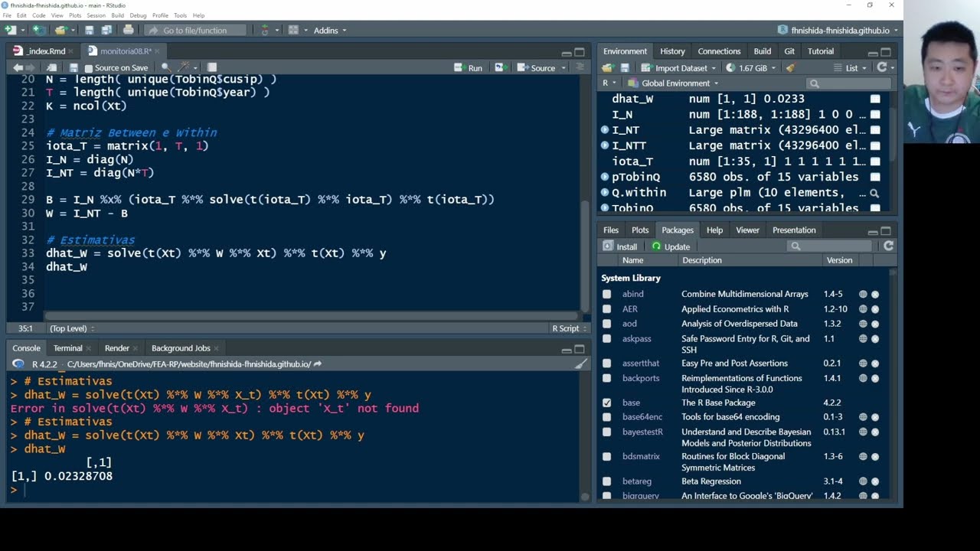This screenshot has height=551, width=980.
Task: Install a package with Install button
Action: (x=620, y=246)
